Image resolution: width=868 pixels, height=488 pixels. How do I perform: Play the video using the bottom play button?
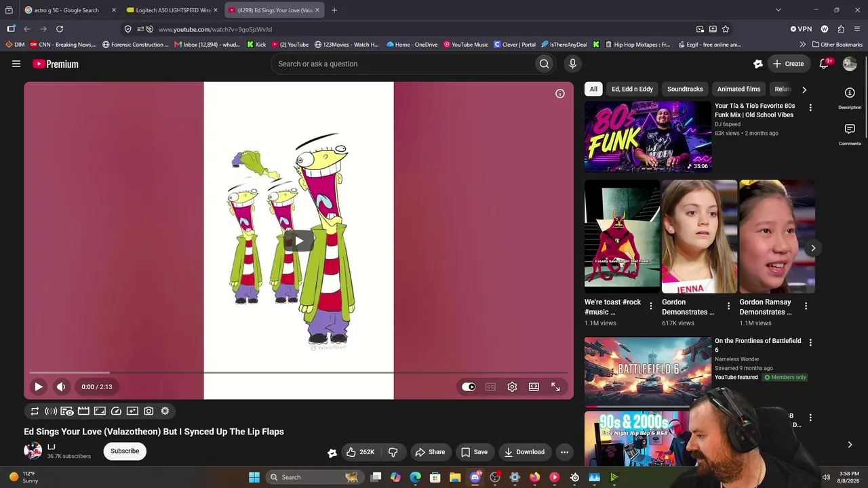39,387
